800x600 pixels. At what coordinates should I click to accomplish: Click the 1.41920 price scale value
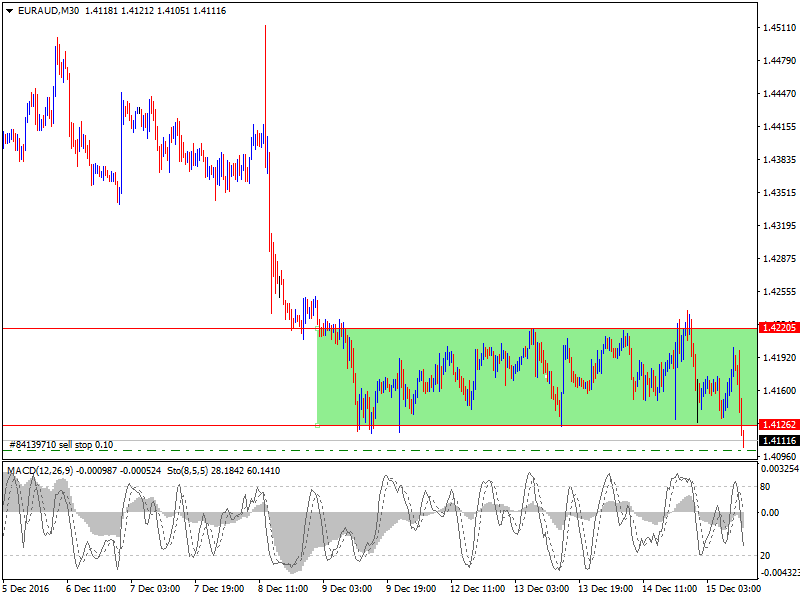pyautogui.click(x=779, y=358)
